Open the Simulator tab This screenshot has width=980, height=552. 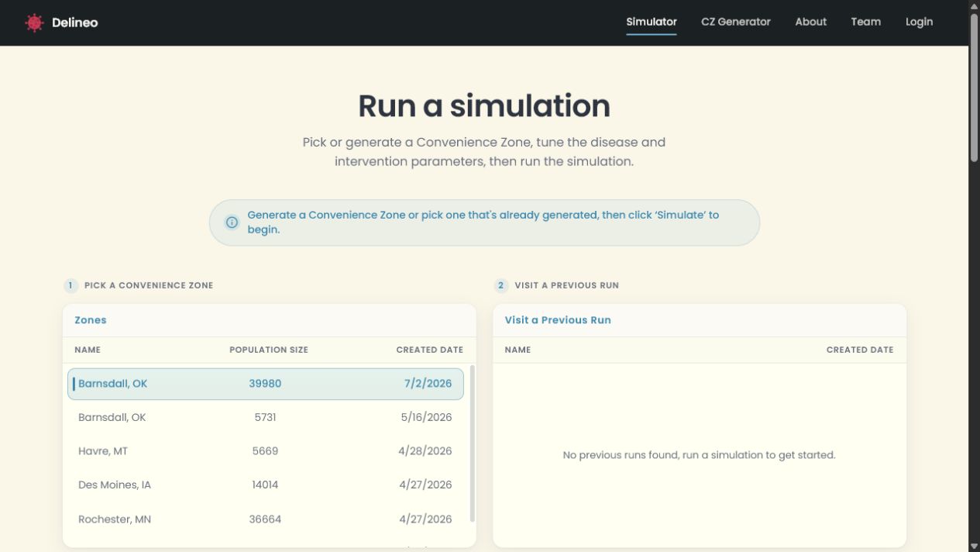652,22
